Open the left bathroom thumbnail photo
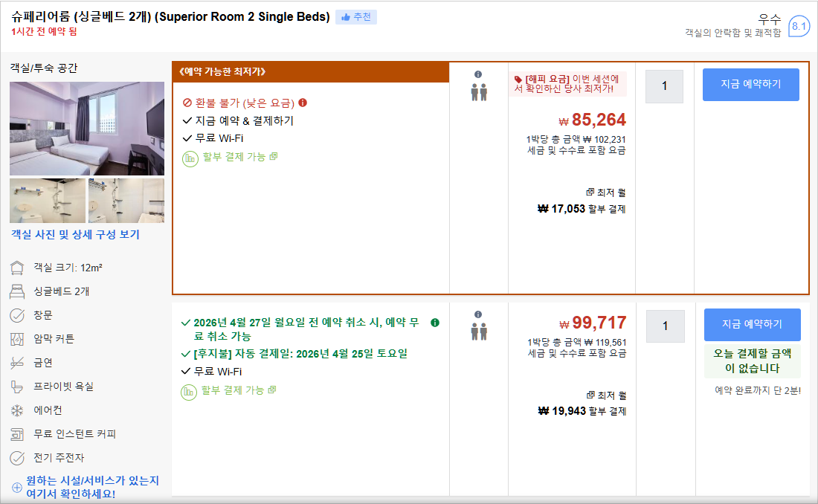 tap(48, 201)
